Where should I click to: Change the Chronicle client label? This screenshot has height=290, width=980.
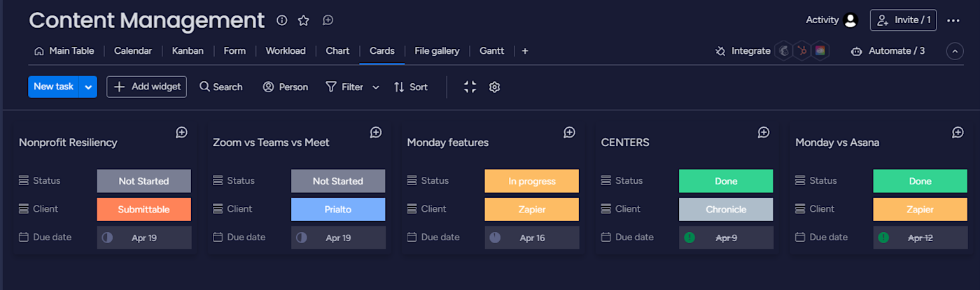[x=726, y=209]
